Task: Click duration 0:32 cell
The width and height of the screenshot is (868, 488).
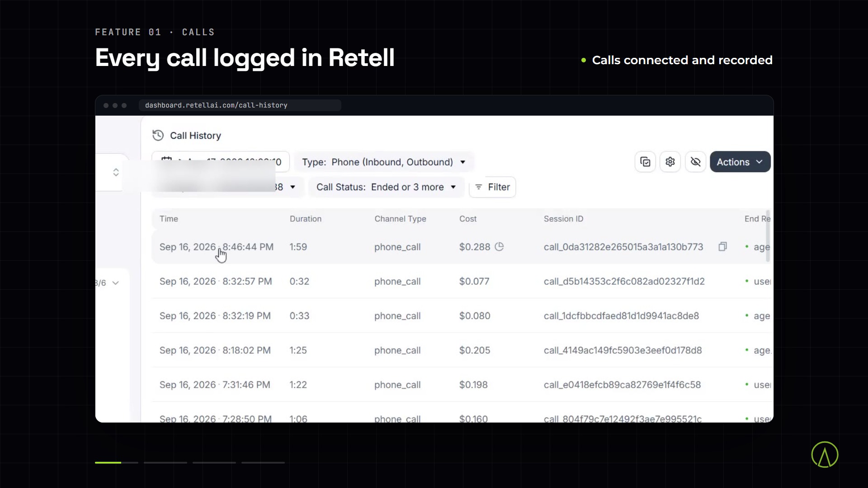Action: coord(299,282)
